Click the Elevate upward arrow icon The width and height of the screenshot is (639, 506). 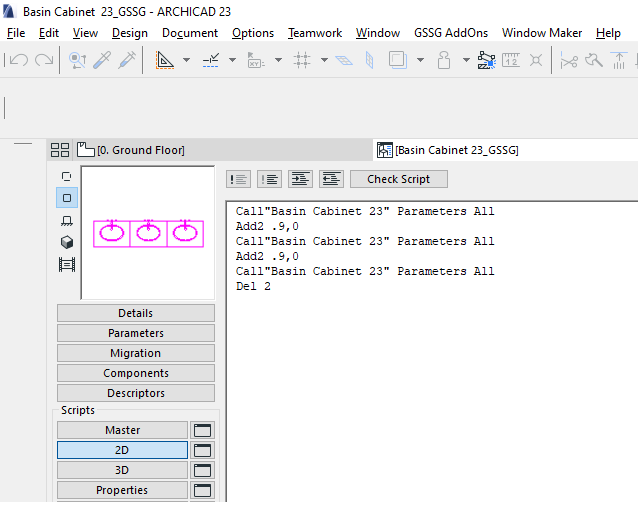coord(619,60)
